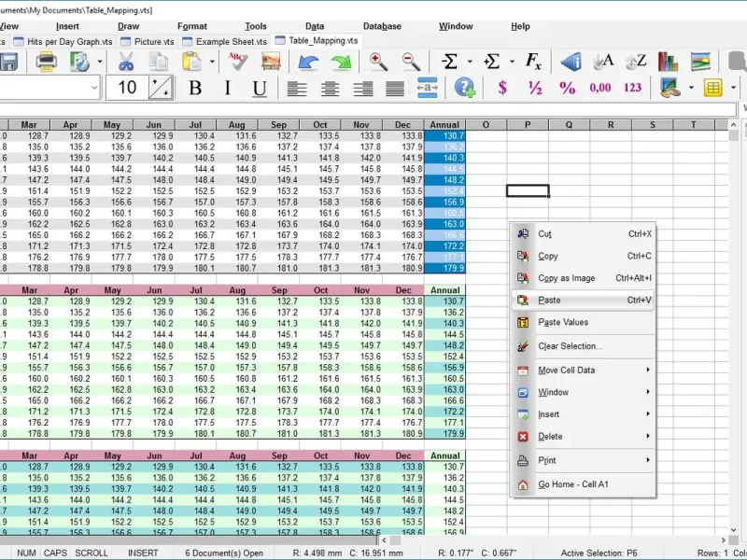747x560 pixels.
Task: Apply 123 integer number format
Action: click(x=633, y=88)
